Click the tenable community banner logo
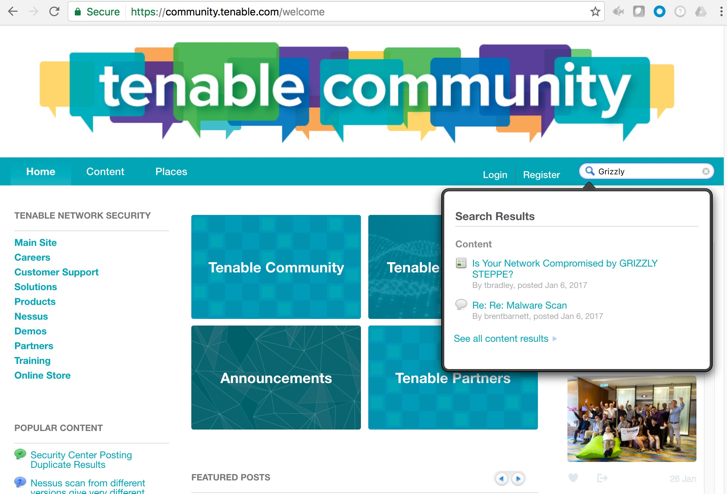The width and height of the screenshot is (727, 494). (357, 91)
